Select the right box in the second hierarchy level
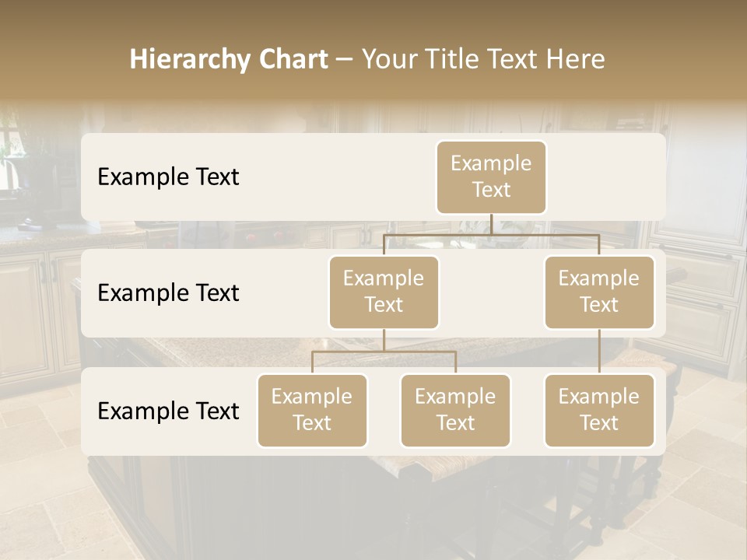The width and height of the screenshot is (747, 560). pos(599,292)
